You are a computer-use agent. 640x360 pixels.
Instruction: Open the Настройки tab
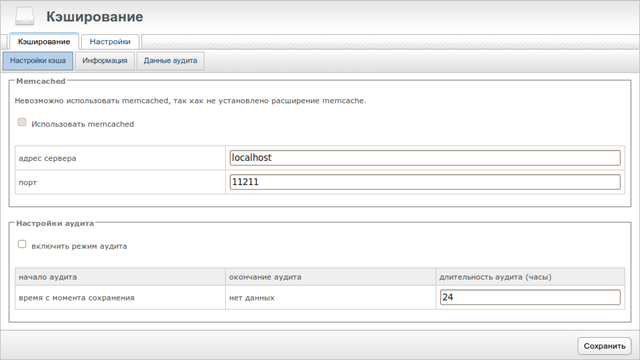[110, 42]
